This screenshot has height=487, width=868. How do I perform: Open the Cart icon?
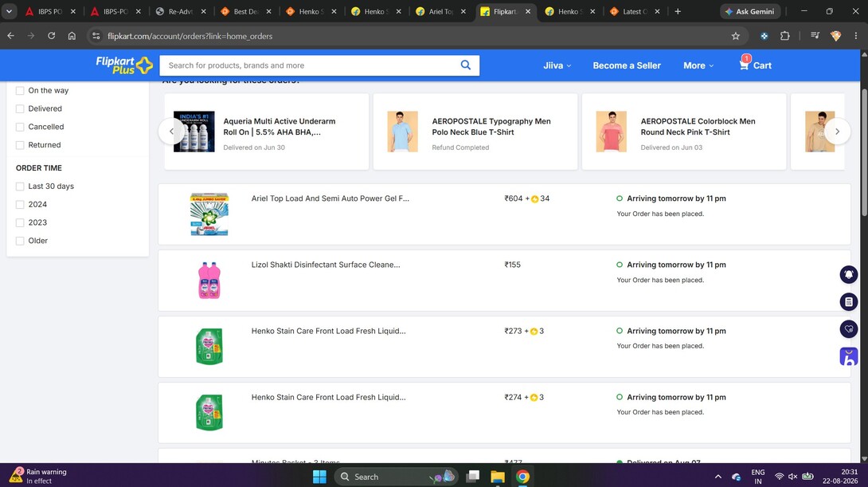tap(755, 64)
